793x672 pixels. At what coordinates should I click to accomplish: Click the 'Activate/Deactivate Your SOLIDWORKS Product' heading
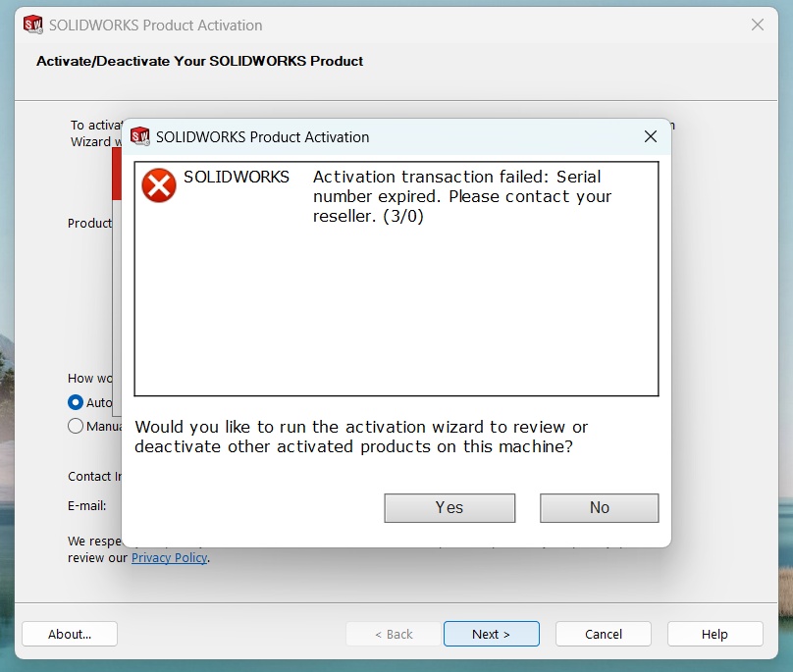tap(200, 61)
